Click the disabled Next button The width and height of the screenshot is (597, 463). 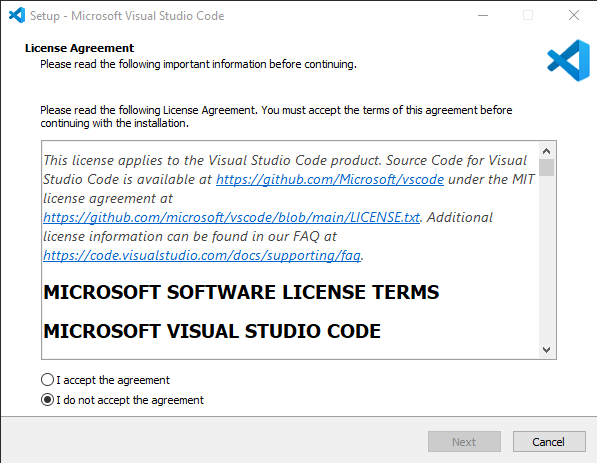point(464,442)
